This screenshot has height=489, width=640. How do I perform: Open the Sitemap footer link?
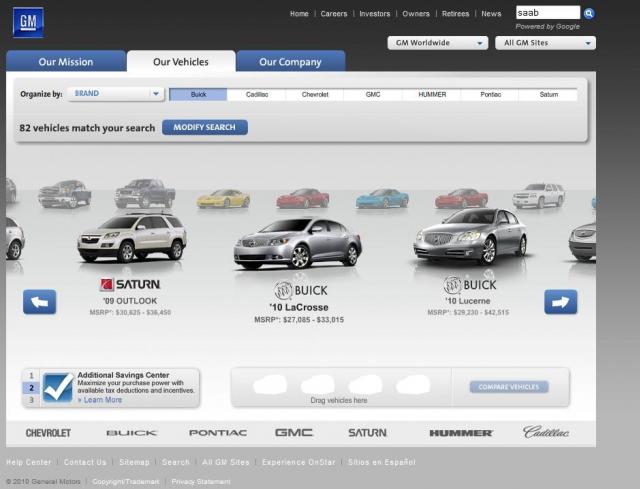[x=134, y=462]
